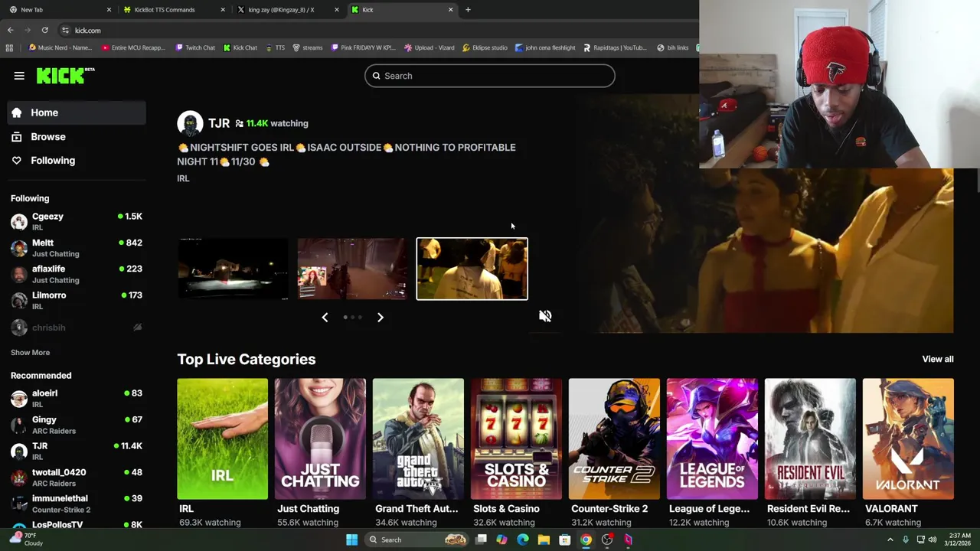Click aflaxlife avatar in Following list

pos(19,274)
